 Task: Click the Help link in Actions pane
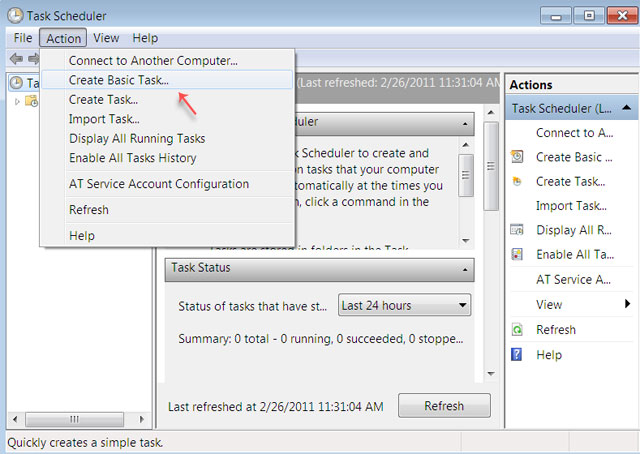coord(549,355)
